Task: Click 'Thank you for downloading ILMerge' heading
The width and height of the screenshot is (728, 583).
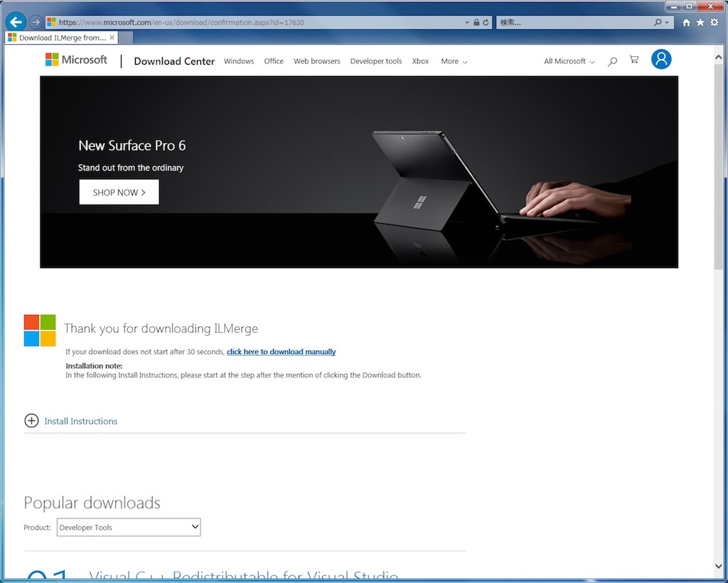Action: [161, 328]
